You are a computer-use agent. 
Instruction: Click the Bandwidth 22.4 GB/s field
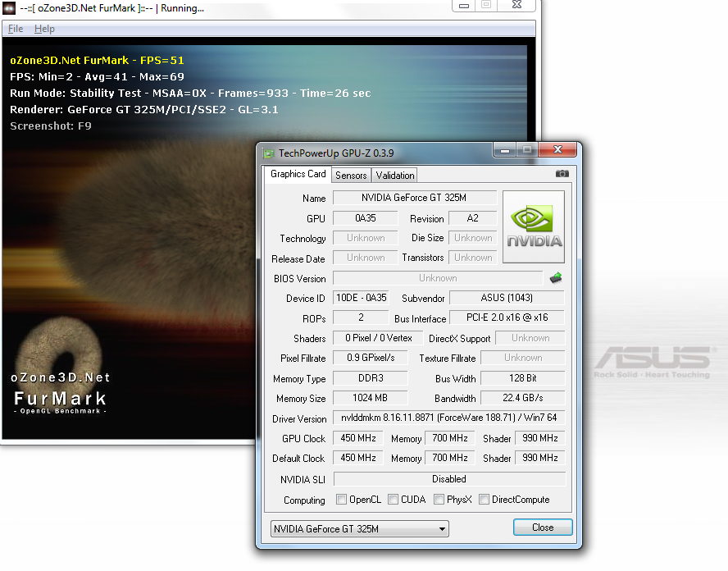point(523,398)
